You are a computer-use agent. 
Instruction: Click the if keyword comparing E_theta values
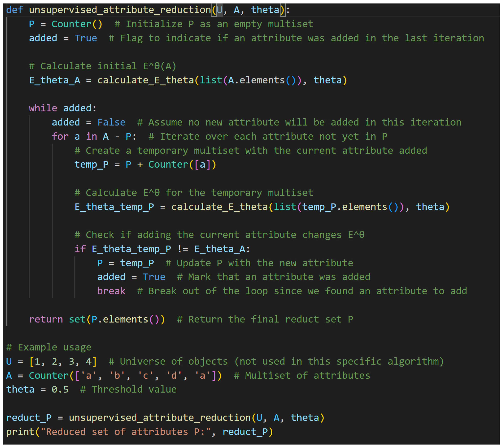tap(80, 249)
